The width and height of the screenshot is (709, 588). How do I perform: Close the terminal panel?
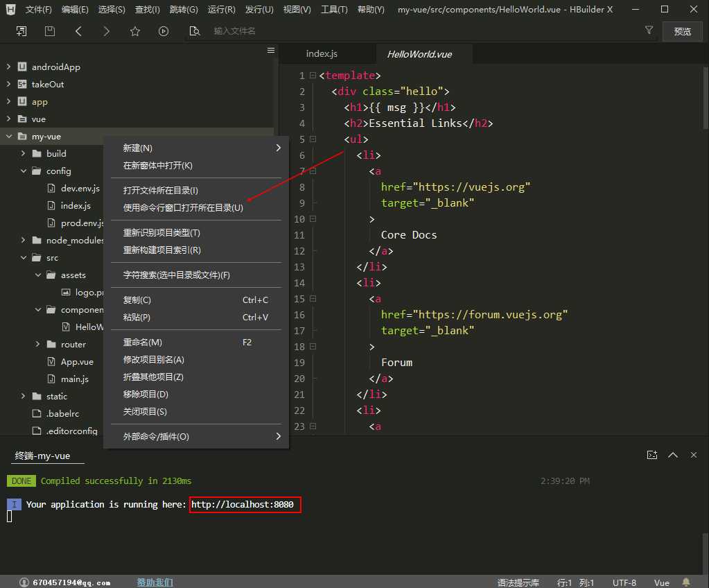point(694,455)
